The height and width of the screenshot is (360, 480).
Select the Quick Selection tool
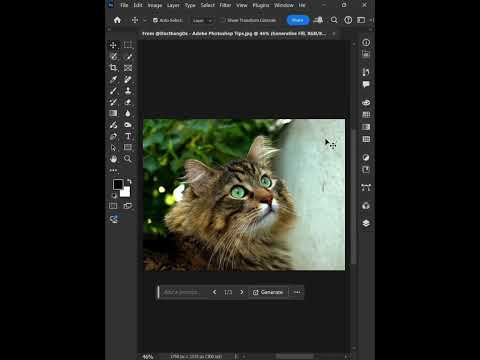[x=128, y=56]
